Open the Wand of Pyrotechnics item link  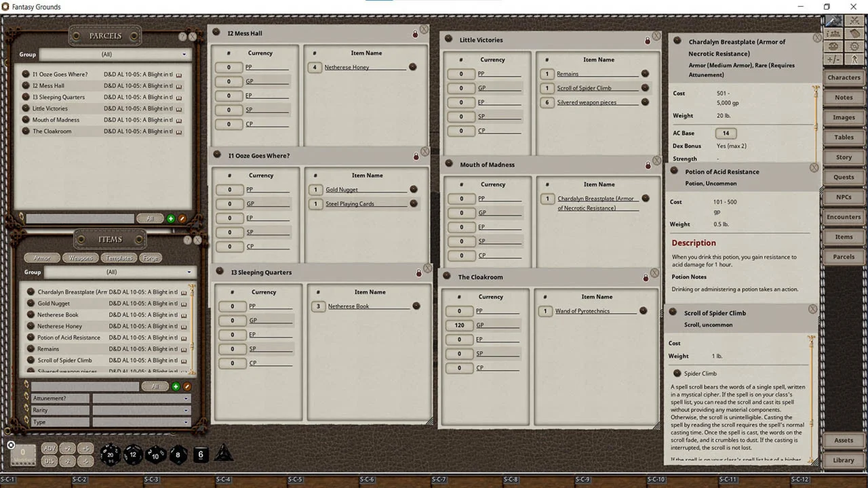click(582, 311)
